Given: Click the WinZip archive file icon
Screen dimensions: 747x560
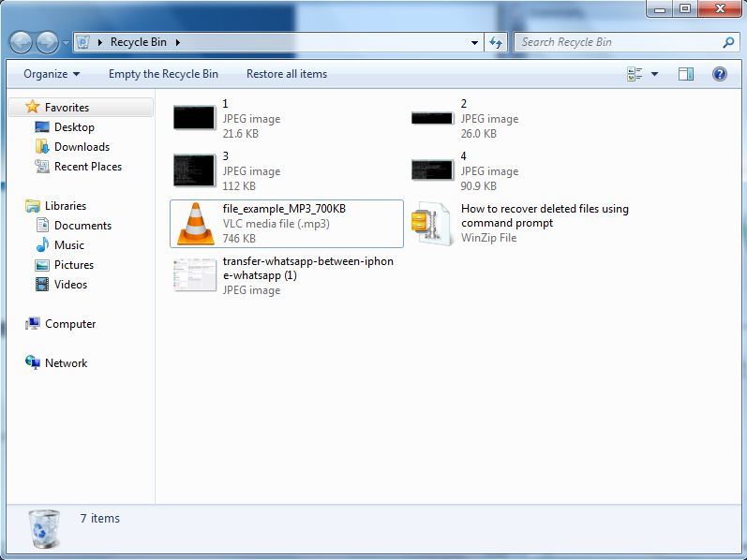Looking at the screenshot, I should point(432,224).
